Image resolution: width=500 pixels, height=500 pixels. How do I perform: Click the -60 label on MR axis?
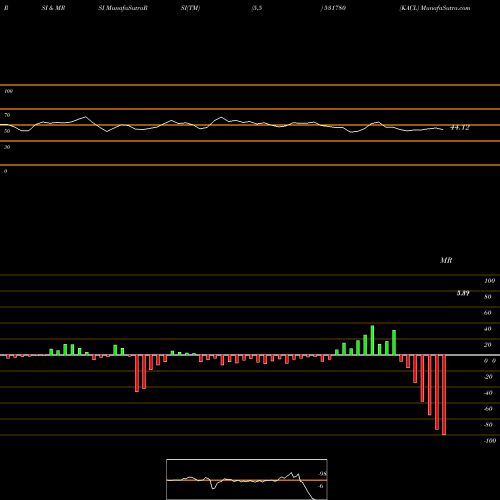coord(488,409)
